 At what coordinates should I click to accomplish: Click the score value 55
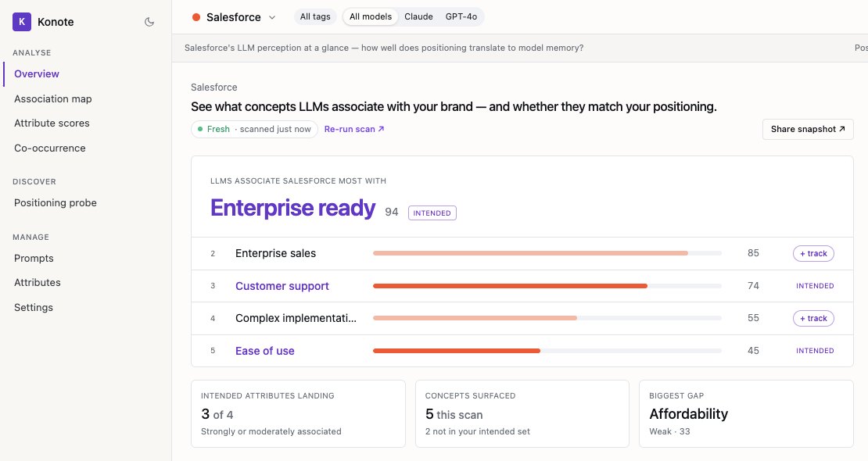pyautogui.click(x=753, y=318)
